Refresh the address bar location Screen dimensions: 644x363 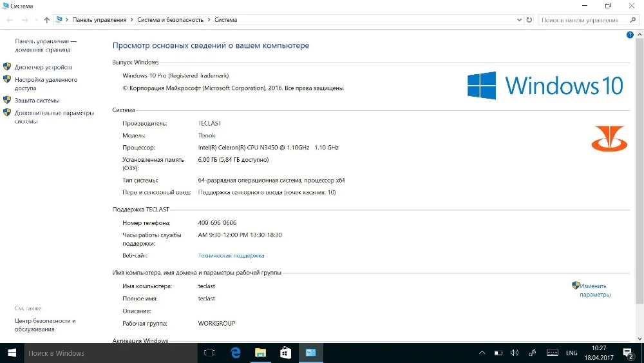(x=529, y=20)
